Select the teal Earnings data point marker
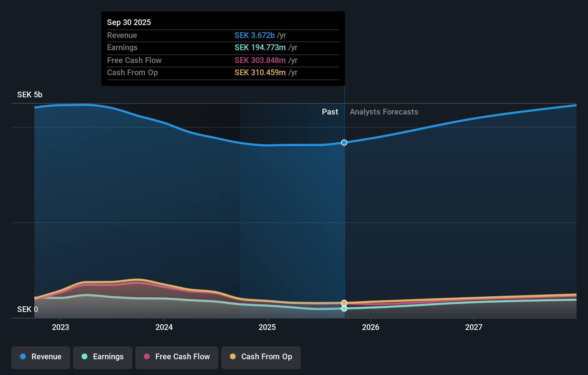This screenshot has height=375, width=588. [344, 309]
